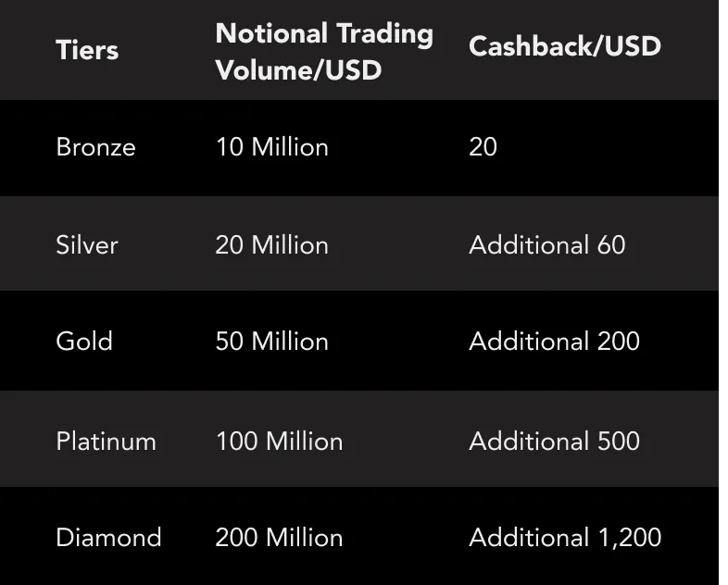728x585 pixels.
Task: Select the Diamond tier cell
Action: click(108, 538)
